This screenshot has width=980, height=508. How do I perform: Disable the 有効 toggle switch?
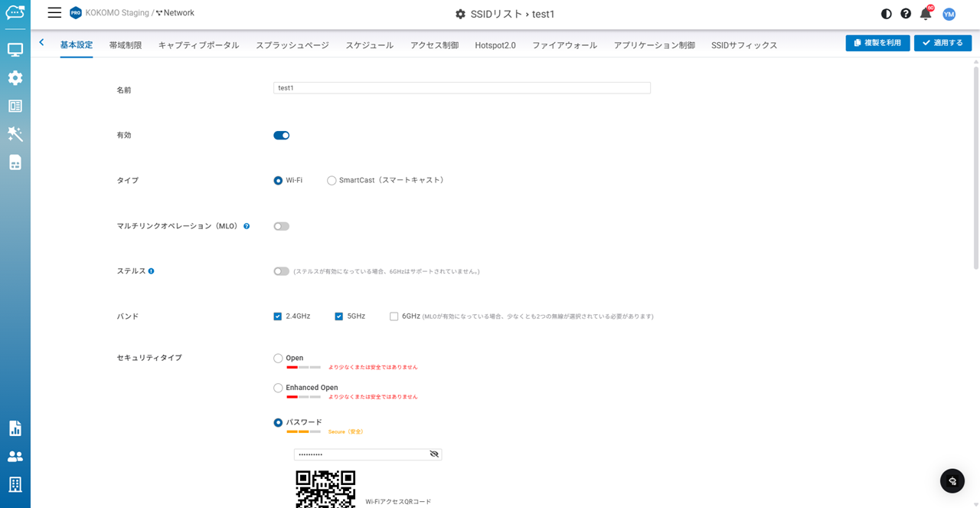pyautogui.click(x=282, y=136)
